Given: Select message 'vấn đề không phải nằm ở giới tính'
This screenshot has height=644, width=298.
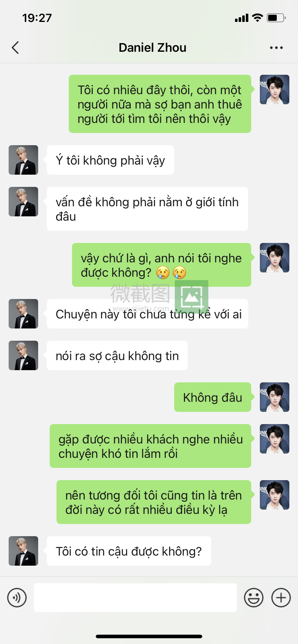Looking at the screenshot, I should pyautogui.click(x=147, y=209).
